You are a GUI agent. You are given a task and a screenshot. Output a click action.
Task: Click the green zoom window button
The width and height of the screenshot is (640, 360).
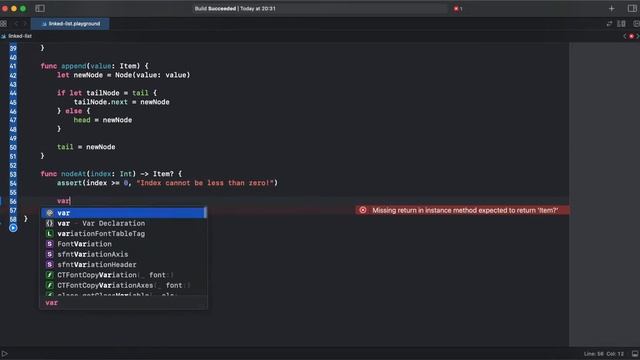(x=23, y=8)
